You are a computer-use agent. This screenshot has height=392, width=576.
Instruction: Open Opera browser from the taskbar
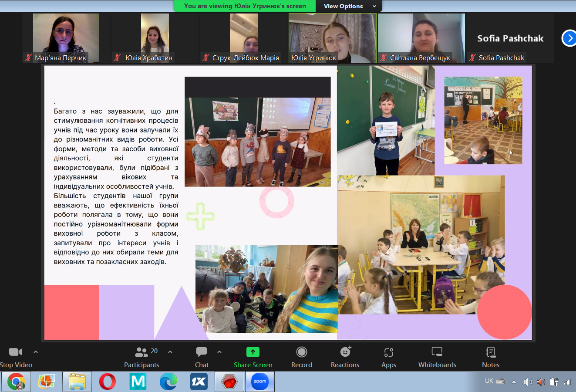pos(107,382)
